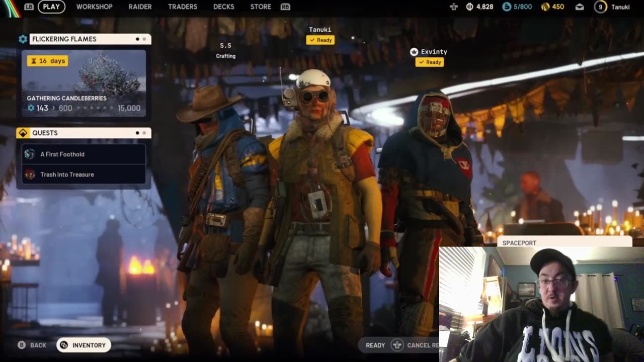Screen dimensions: 644x362
Task: Click Tanuki's yellow Ready badge
Action: [320, 40]
